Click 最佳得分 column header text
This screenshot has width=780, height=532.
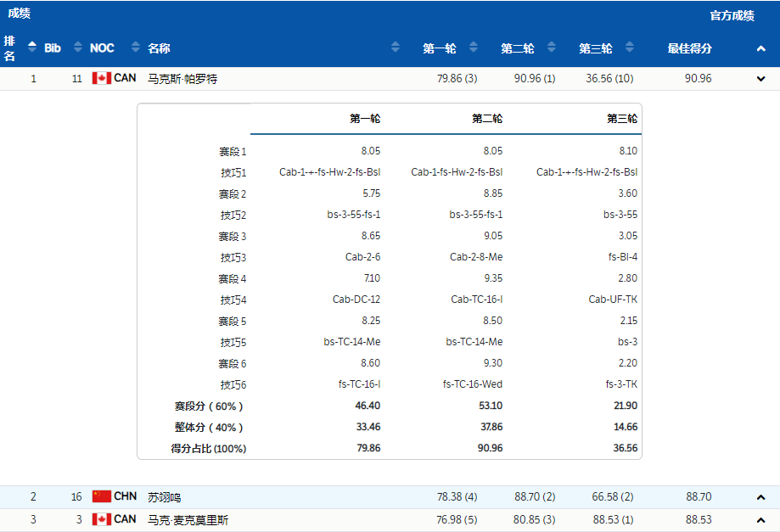[689, 48]
